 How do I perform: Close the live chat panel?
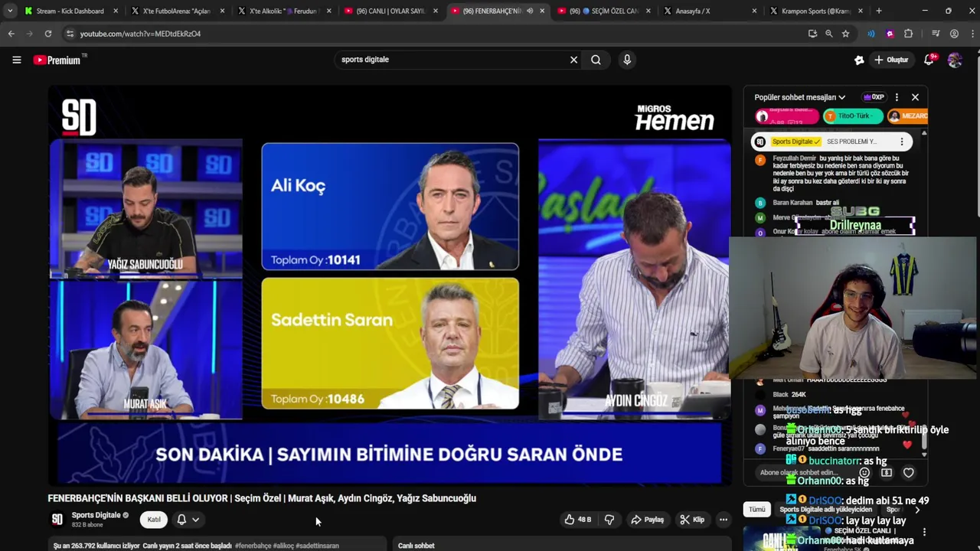(x=915, y=97)
